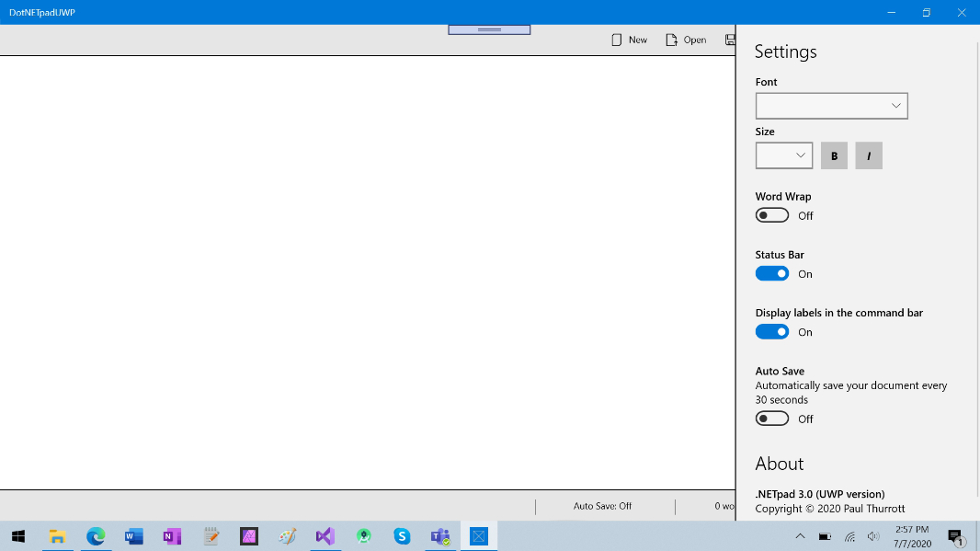Open Skype from the taskbar
Viewport: 980px width, 551px height.
point(402,536)
